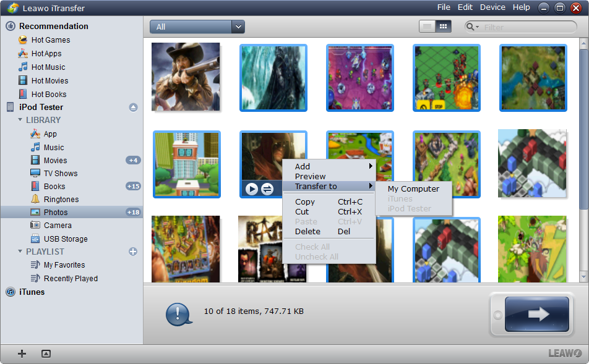Collapse the PLAYLIST tree section
Viewport: 589px width, 364px height.
pyautogui.click(x=20, y=252)
